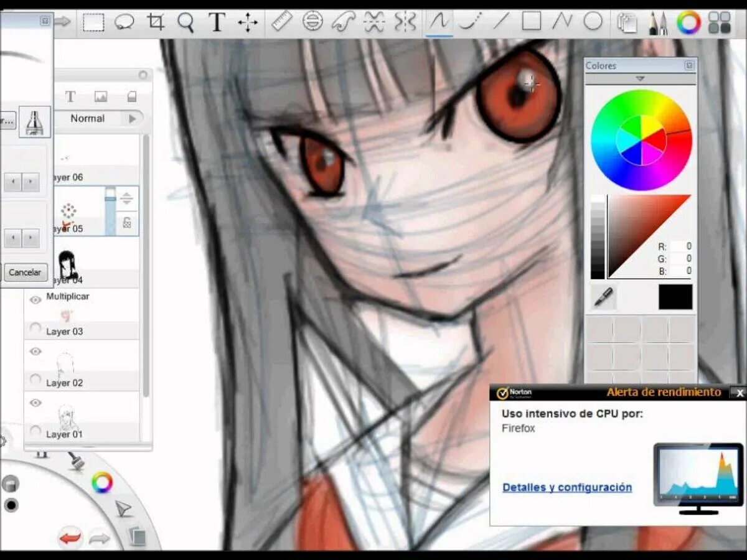Enable the French curve guide
Image resolution: width=747 pixels, height=560 pixels.
point(343,22)
